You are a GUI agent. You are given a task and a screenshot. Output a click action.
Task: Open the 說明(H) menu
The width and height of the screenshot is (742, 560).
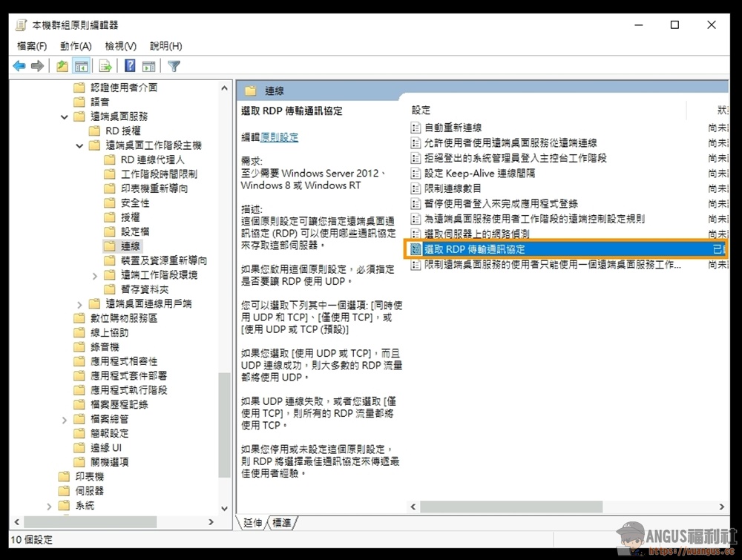pos(166,46)
